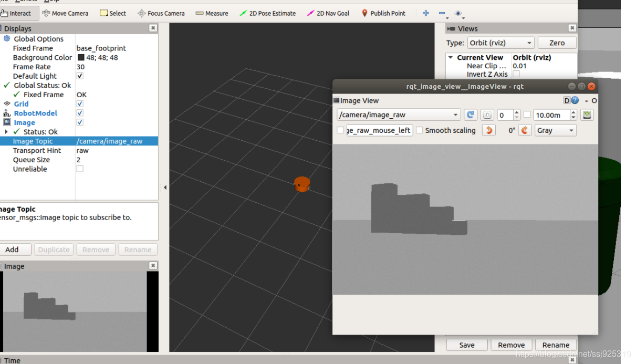Enable Smooth scaling checkbox
This screenshot has height=364, width=636.
pyautogui.click(x=420, y=130)
